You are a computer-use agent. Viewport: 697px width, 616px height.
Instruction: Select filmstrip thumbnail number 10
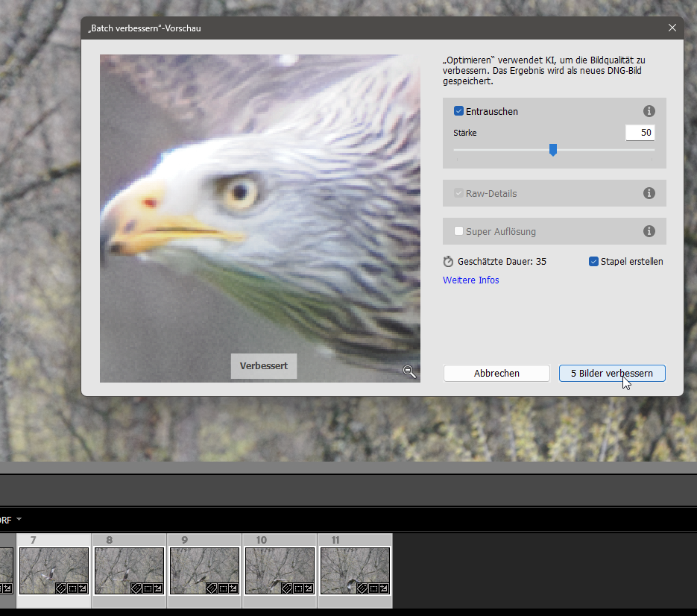point(280,571)
